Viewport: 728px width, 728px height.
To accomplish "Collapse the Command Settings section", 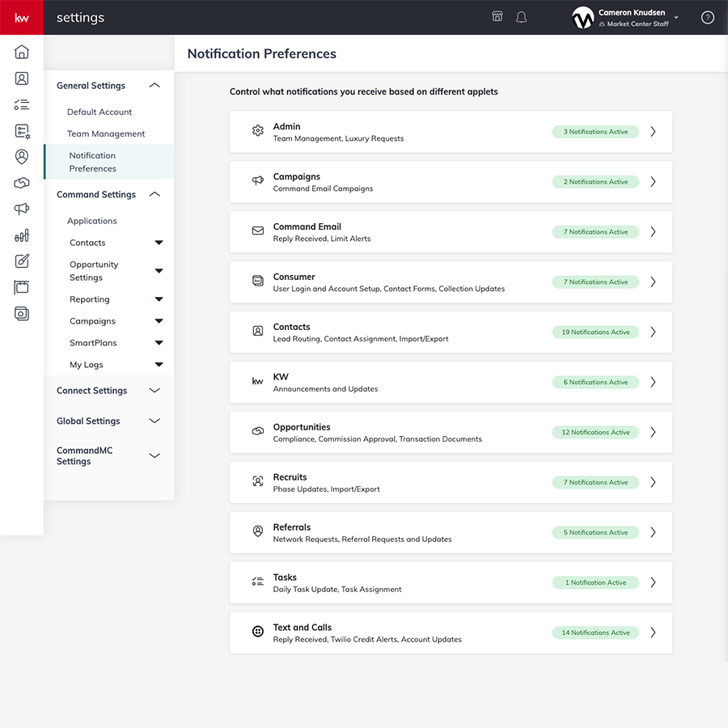I will tap(154, 194).
